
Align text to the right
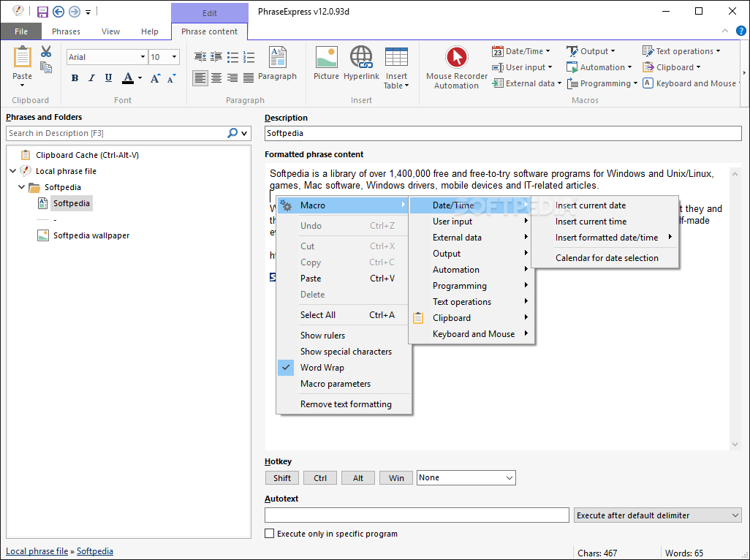(x=232, y=78)
